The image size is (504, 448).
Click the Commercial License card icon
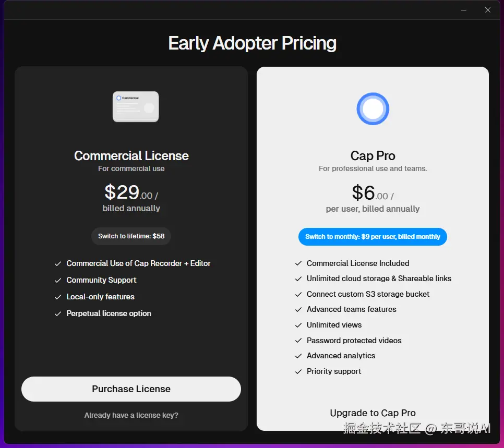point(136,106)
